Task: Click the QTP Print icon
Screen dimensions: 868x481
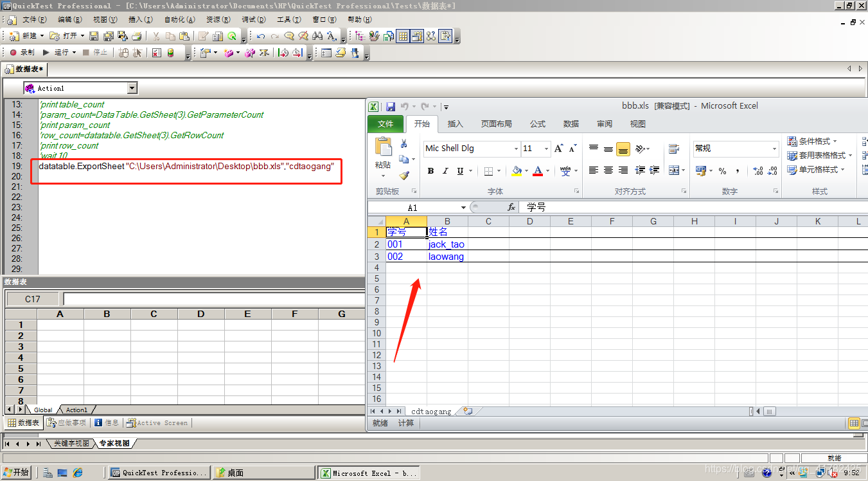Action: pos(137,36)
